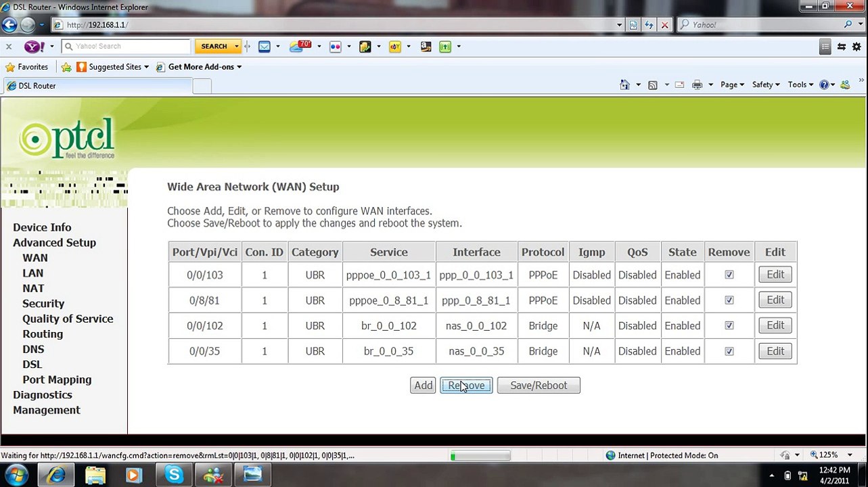Screen dimensions: 868x487
Task: Select the DSL Router tab
Action: point(97,86)
